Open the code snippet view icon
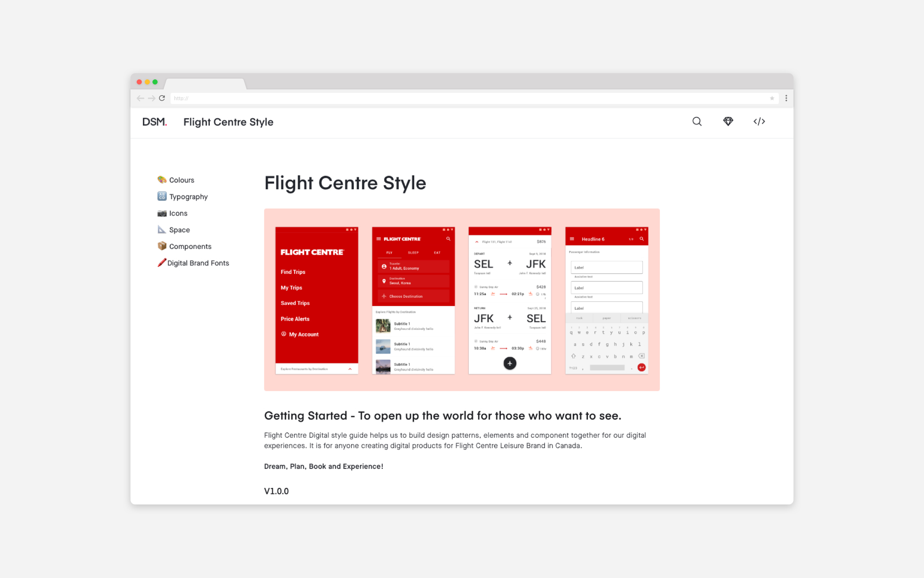 coord(759,121)
